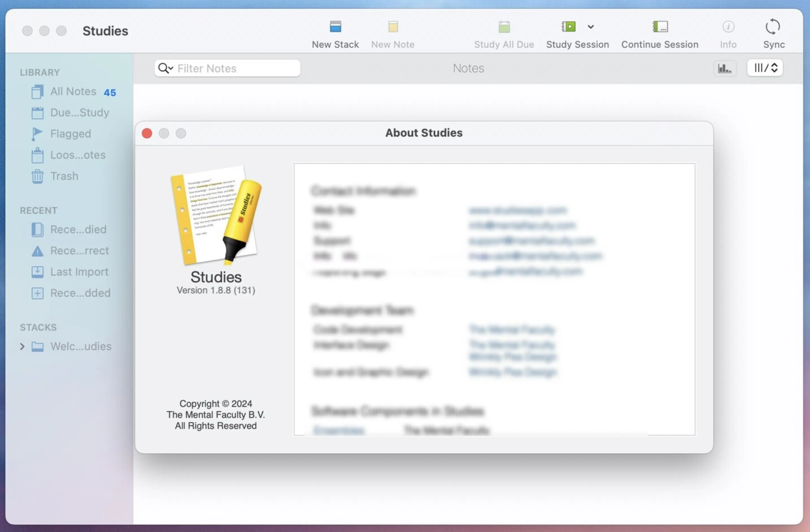Click the Icon and Graphic Design link
The width and height of the screenshot is (810, 532).
pyautogui.click(x=513, y=372)
